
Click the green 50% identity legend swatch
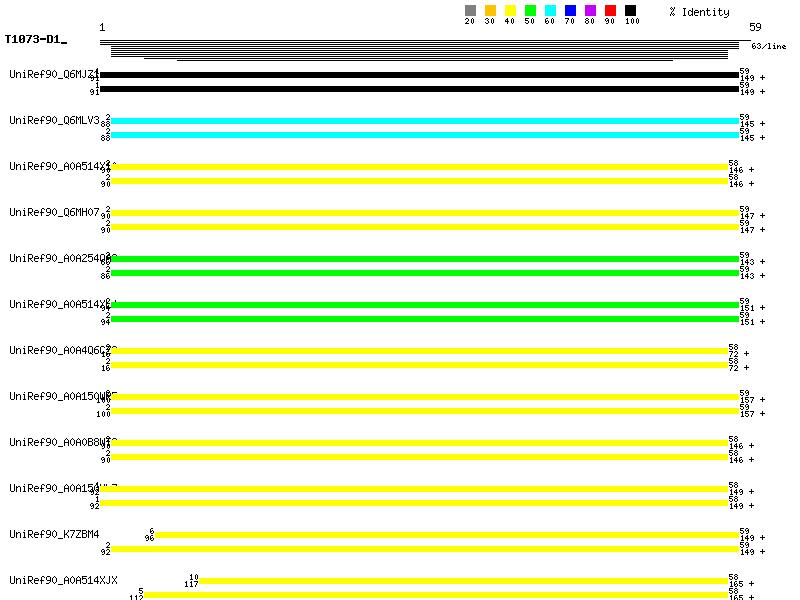(x=530, y=11)
